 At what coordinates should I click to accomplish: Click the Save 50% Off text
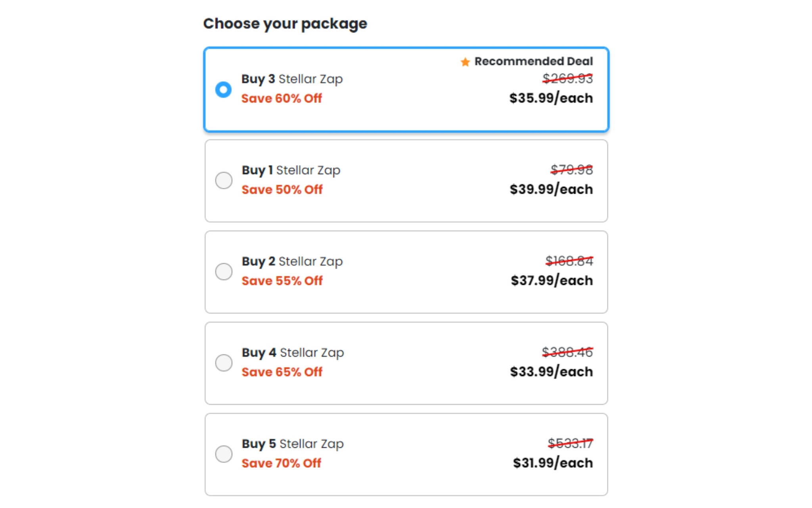pyautogui.click(x=282, y=190)
